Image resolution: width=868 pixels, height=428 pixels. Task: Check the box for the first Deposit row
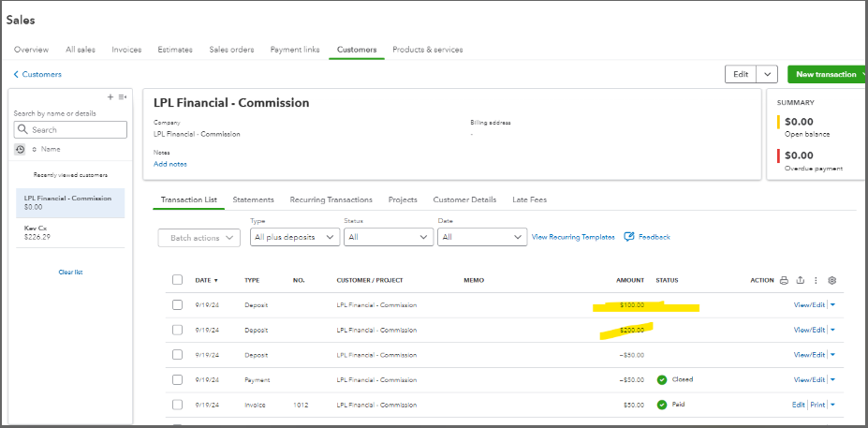coord(178,304)
